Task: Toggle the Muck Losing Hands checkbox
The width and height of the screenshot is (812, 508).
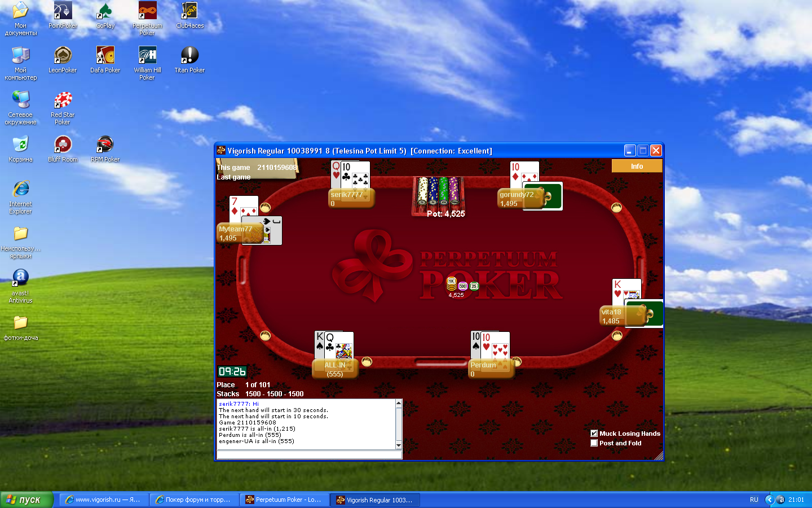Action: tap(594, 433)
